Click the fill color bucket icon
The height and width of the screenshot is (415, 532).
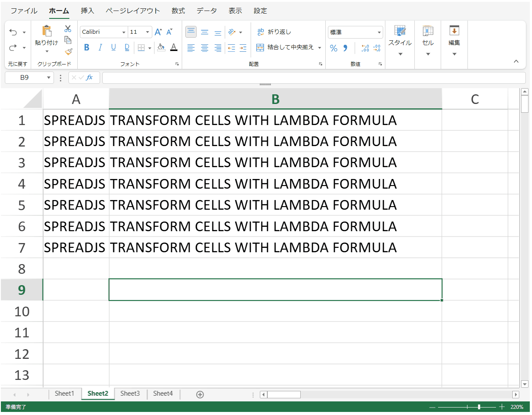coord(161,47)
